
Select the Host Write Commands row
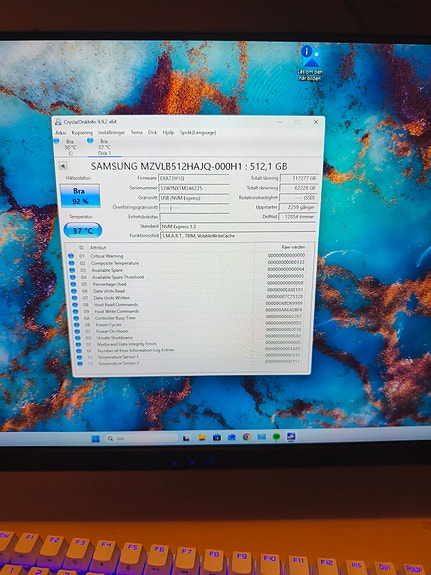point(188,311)
